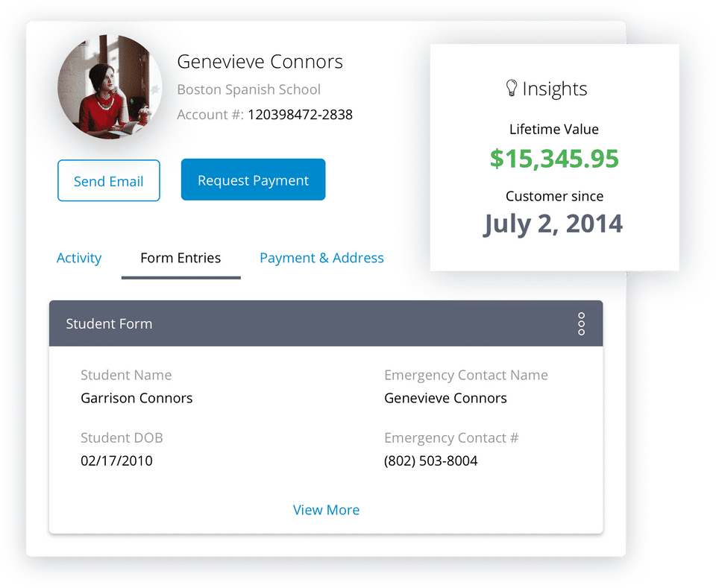The width and height of the screenshot is (716, 588).
Task: Click the Boston Spanish School label
Action: pyautogui.click(x=248, y=89)
